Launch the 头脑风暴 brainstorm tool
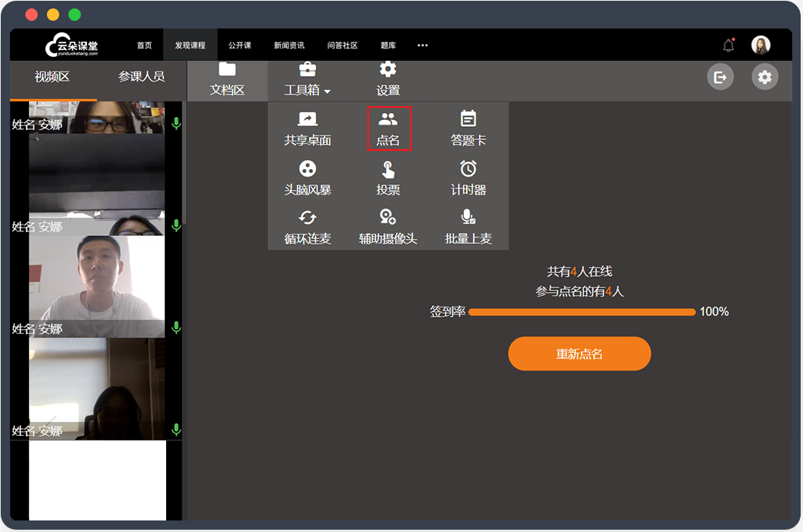This screenshot has height=532, width=803. click(x=309, y=178)
